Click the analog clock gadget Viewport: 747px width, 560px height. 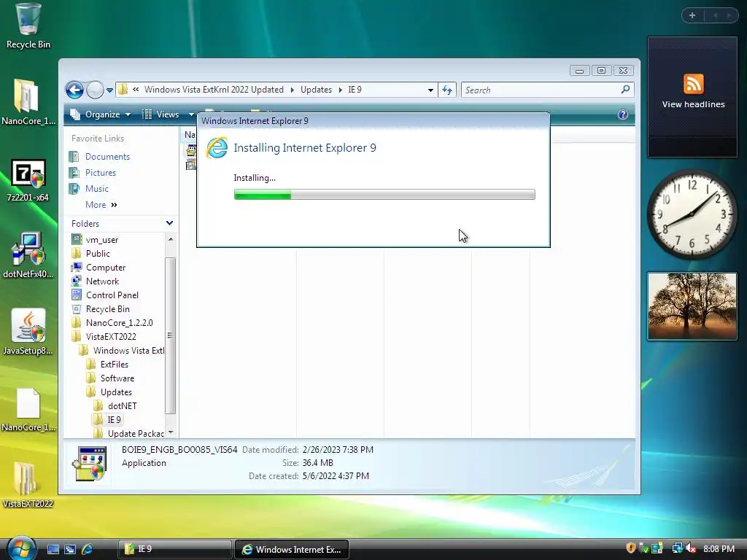[x=692, y=214]
